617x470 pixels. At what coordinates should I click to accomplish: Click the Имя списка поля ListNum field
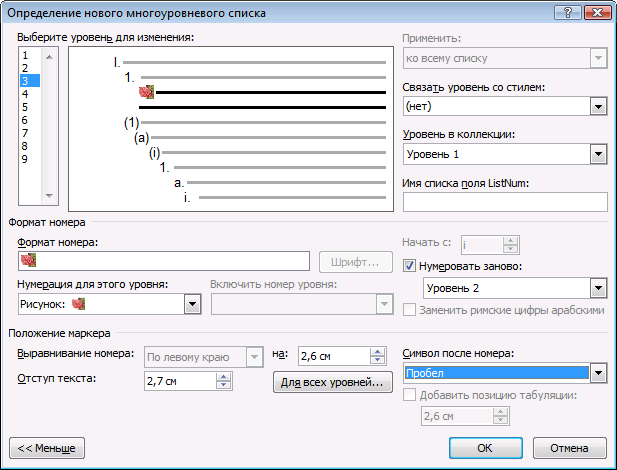[x=505, y=202]
